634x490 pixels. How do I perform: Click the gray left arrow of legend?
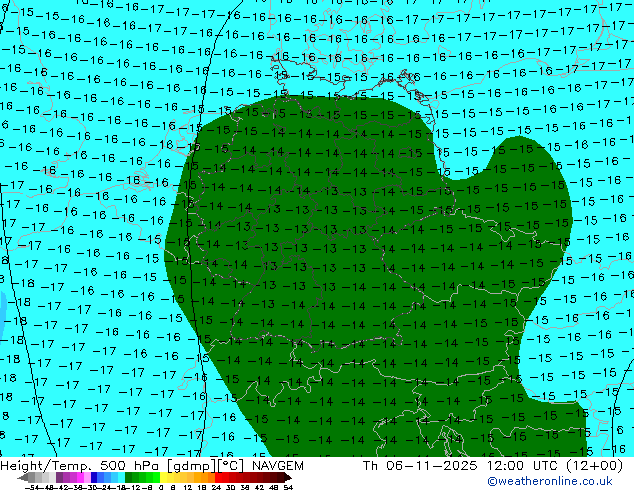[23, 478]
